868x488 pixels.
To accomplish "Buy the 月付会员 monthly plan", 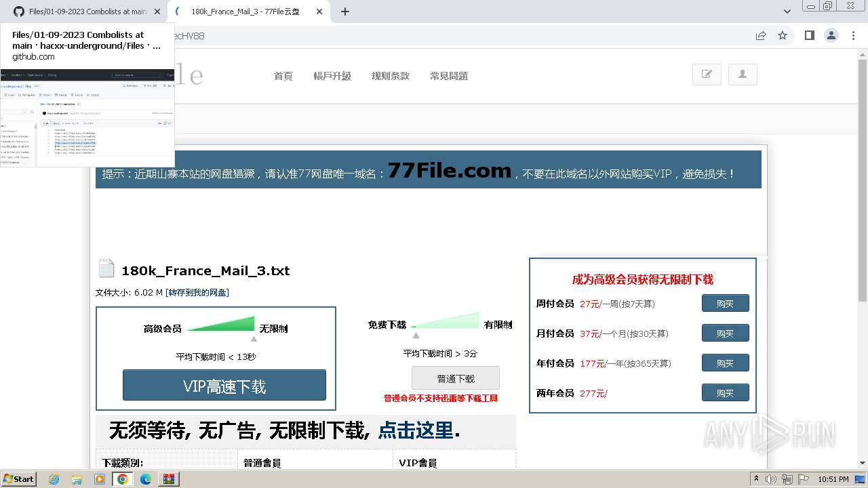I will point(726,333).
